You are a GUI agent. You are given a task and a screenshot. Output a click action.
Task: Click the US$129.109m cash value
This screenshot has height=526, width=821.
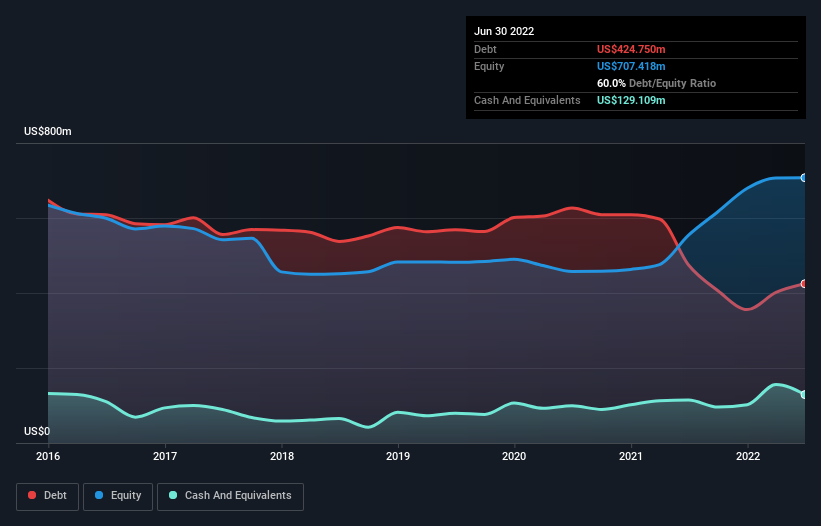coord(631,100)
